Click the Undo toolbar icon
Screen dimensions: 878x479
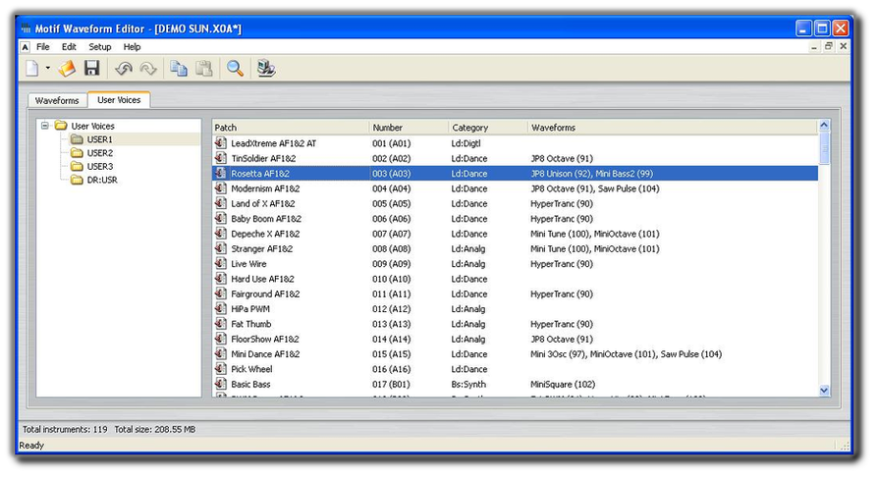[x=123, y=68]
